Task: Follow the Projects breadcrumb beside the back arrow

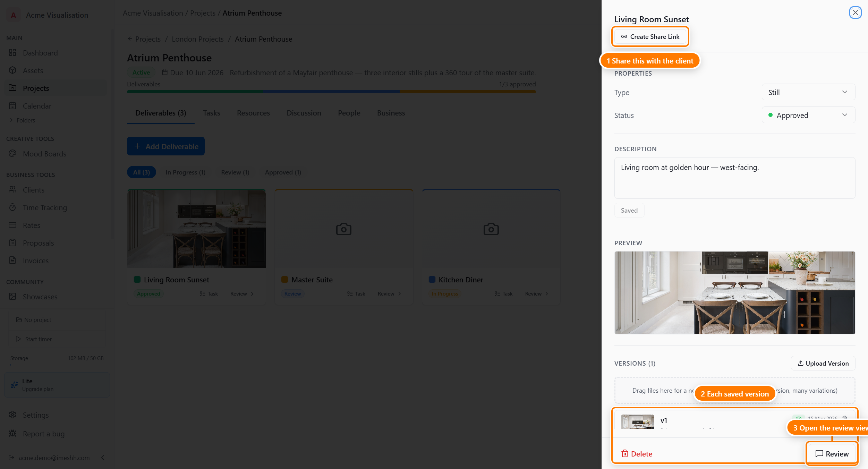Action: (148, 39)
